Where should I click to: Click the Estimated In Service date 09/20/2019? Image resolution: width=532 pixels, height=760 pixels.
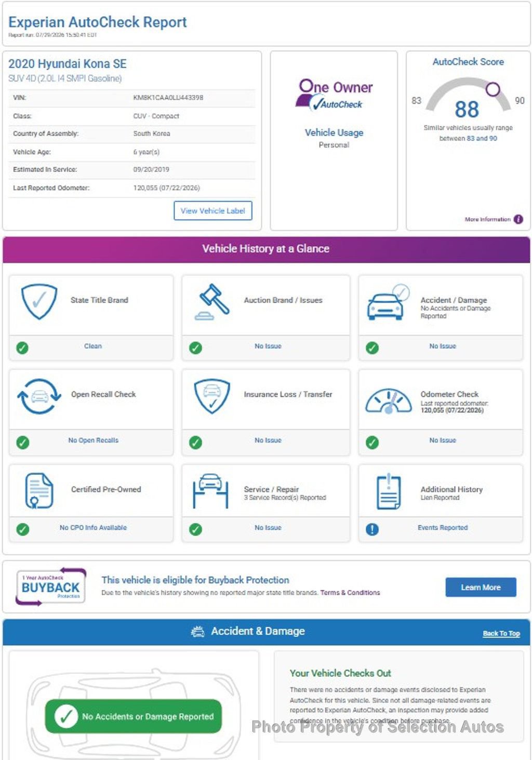[151, 169]
